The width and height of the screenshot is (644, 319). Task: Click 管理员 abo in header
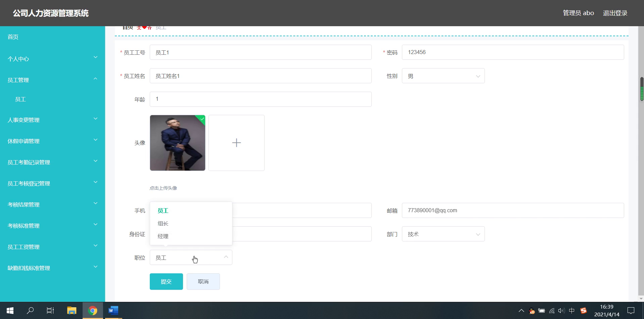tap(578, 13)
